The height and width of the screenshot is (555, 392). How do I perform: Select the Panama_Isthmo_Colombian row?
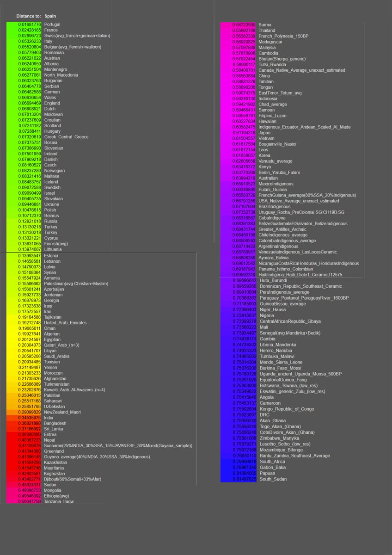click(x=286, y=269)
